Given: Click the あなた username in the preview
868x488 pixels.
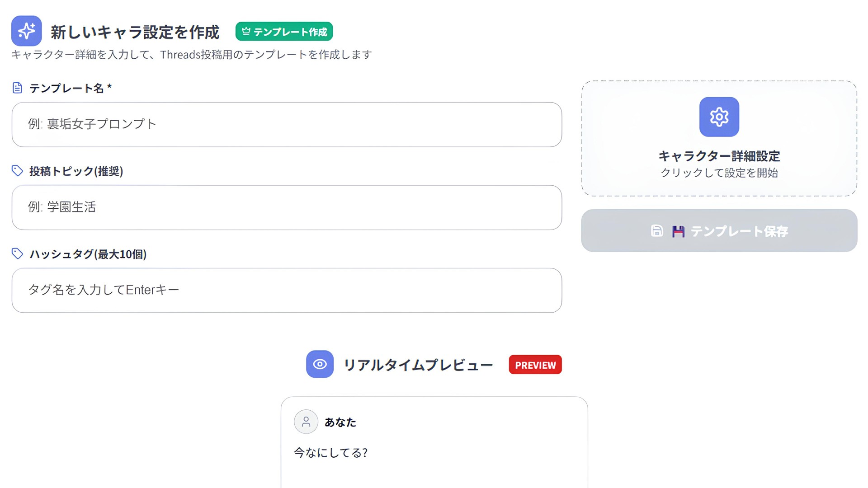Looking at the screenshot, I should pos(340,422).
